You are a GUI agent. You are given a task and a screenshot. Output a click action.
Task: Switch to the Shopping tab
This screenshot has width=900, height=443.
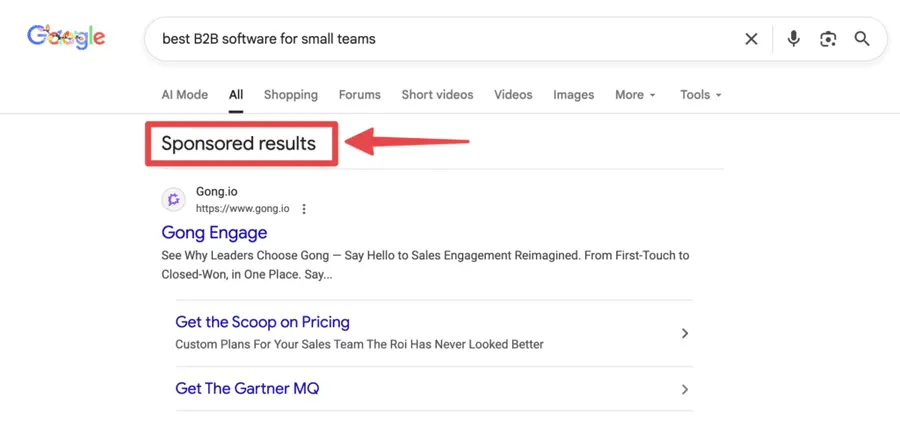290,95
